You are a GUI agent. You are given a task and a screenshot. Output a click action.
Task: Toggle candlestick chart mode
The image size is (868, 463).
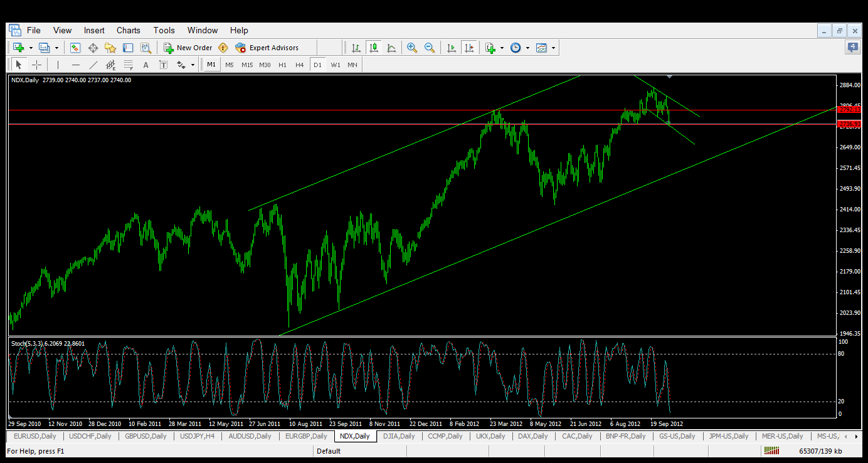pyautogui.click(x=374, y=48)
